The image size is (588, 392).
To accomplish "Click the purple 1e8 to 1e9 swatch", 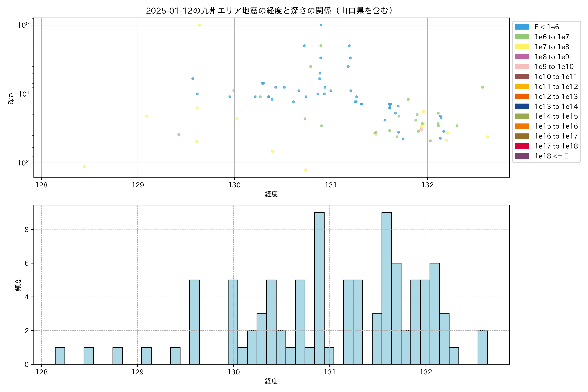I will pos(522,57).
